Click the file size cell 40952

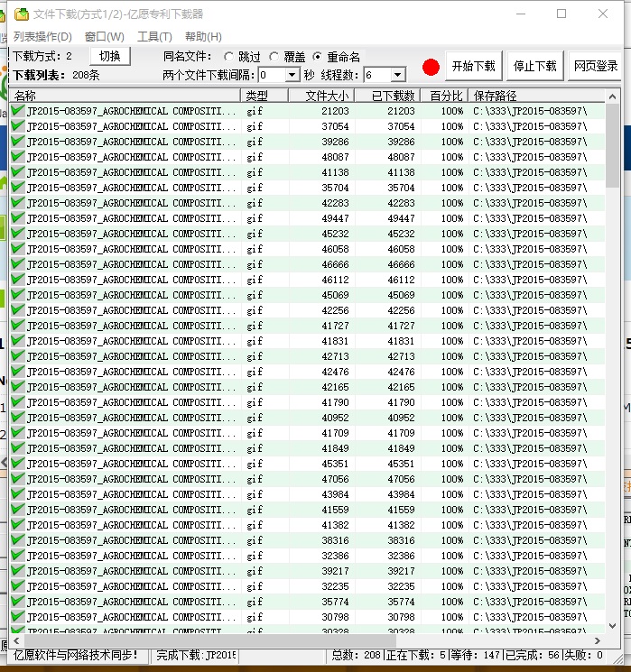click(335, 418)
